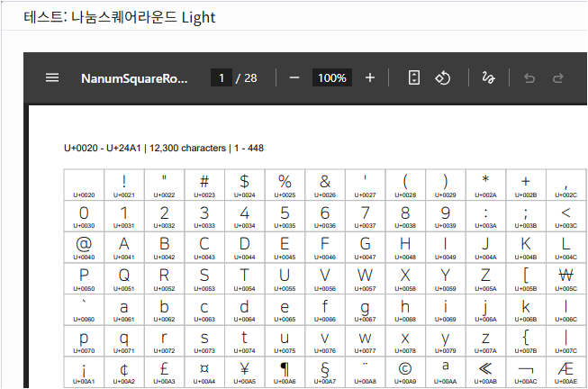
Task: Click the page number field showing 1
Action: (222, 77)
